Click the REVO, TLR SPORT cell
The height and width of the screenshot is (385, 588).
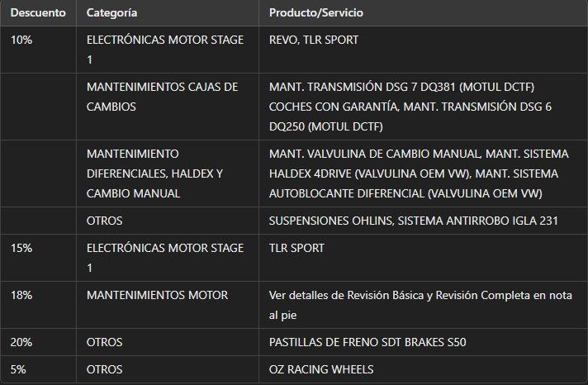[x=423, y=50]
